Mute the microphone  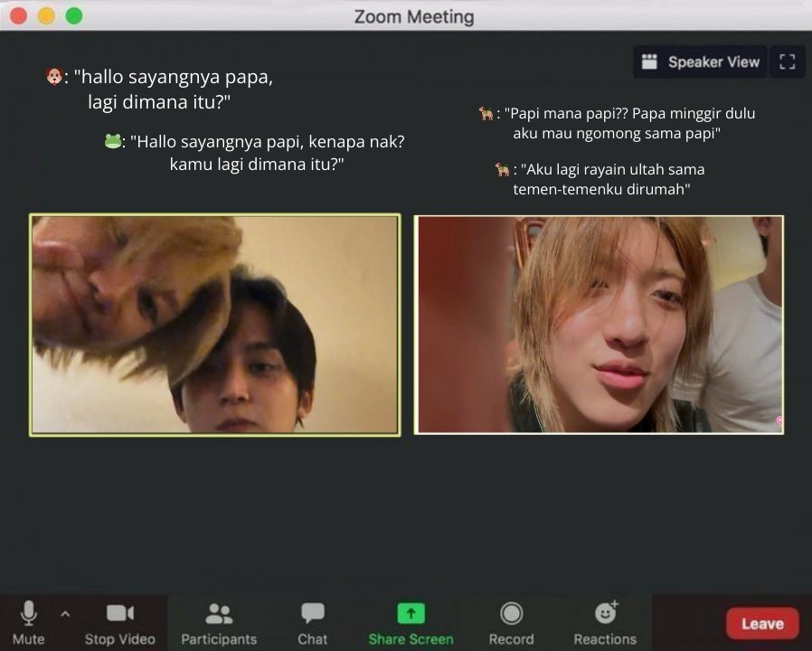pos(28,622)
